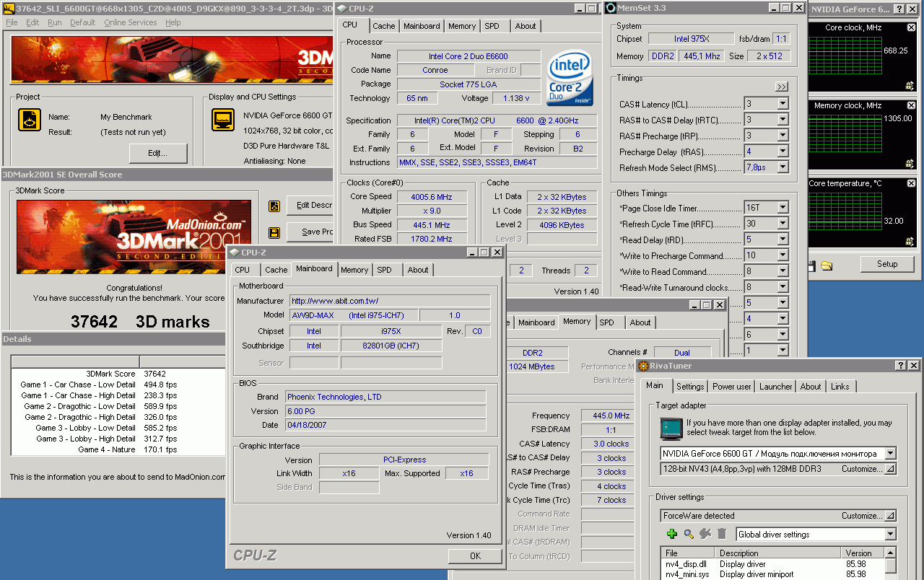Open the Refresh Mode Select dropdown

pos(783,167)
